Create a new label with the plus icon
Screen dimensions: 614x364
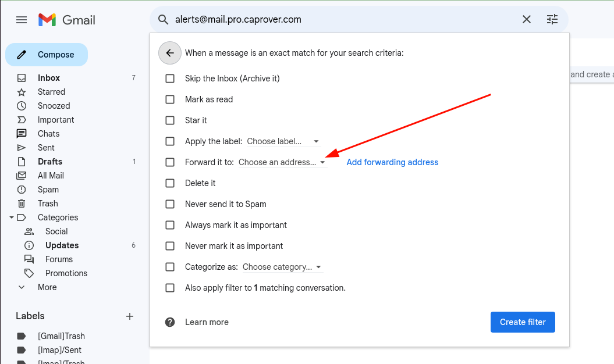[x=129, y=316]
